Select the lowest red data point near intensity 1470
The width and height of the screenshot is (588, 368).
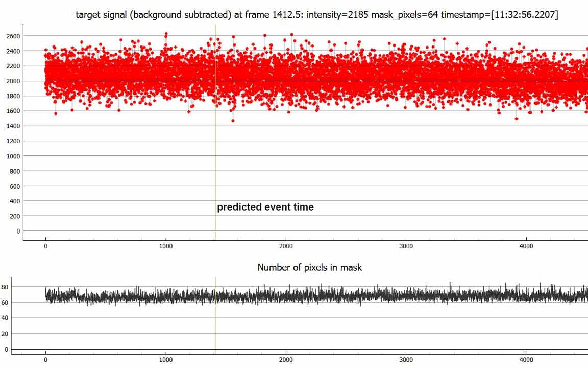233,121
